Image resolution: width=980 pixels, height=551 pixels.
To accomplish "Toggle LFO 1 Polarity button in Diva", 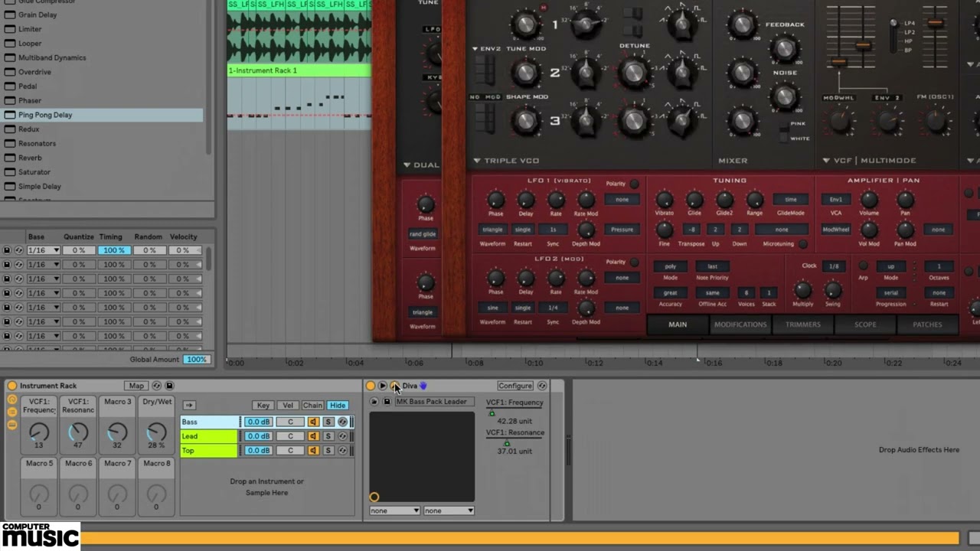I will coord(635,184).
